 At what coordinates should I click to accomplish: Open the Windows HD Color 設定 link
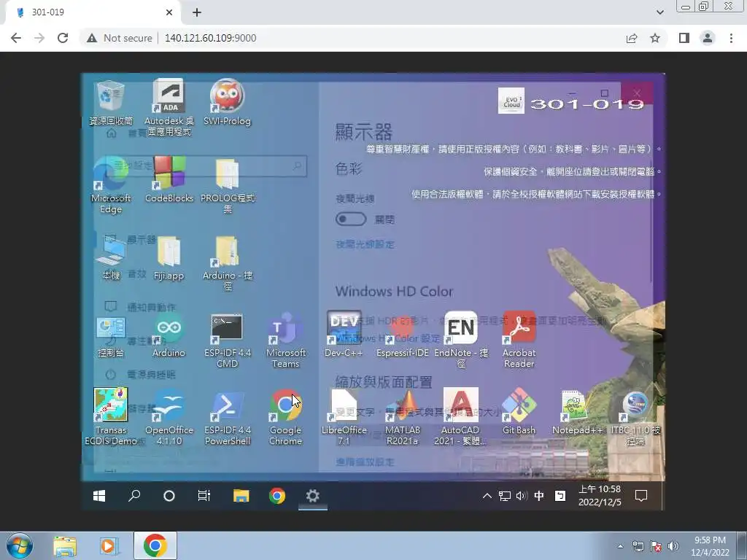pyautogui.click(x=388, y=338)
